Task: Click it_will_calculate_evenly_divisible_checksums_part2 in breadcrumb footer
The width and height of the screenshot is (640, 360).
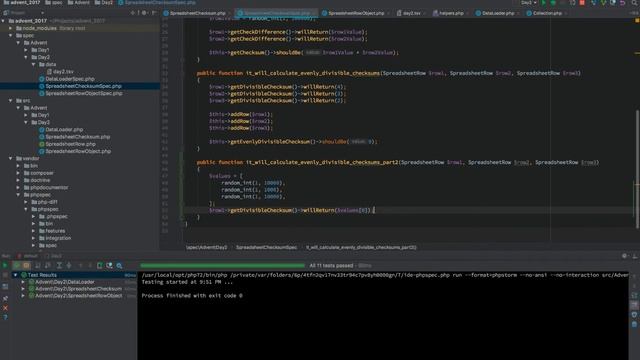Action: 361,247
